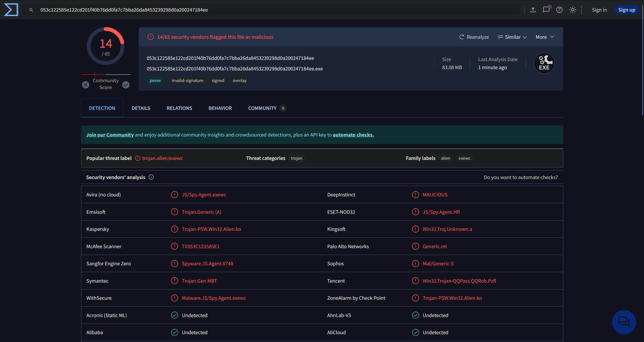Click the upload file icon
This screenshot has width=644, height=342.
533,10
